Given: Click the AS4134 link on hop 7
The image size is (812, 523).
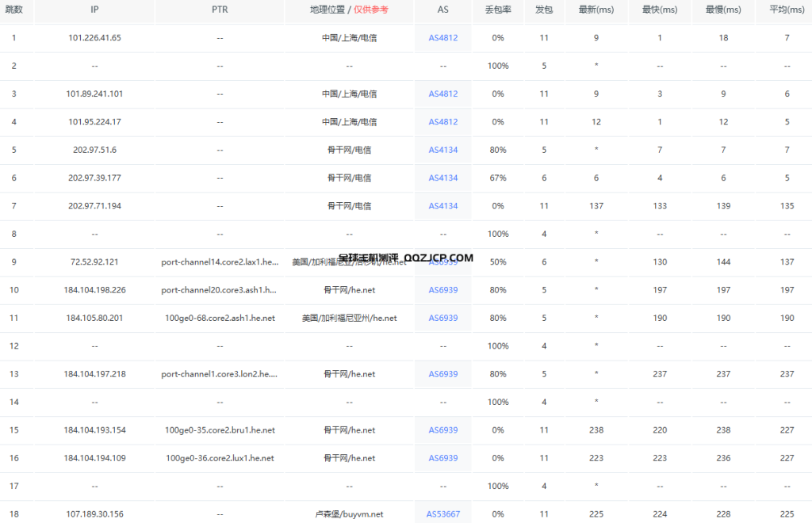Looking at the screenshot, I should pos(442,205).
